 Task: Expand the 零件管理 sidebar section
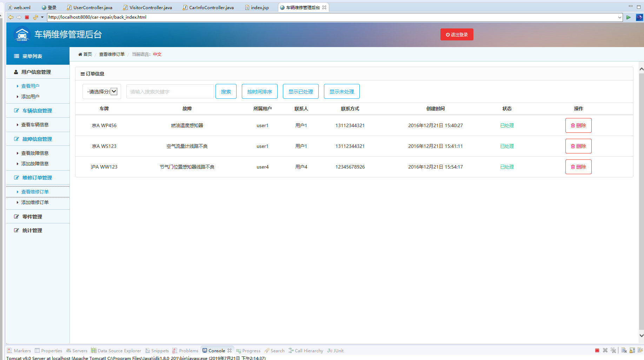32,216
